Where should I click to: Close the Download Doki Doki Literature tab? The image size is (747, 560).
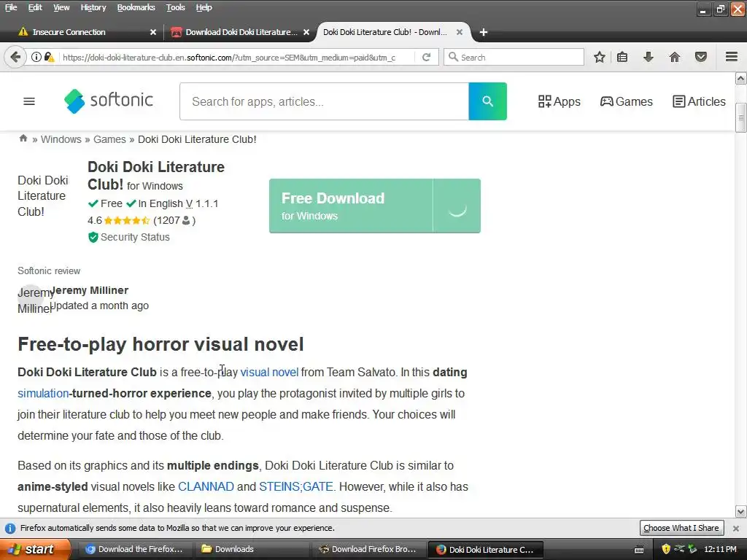tap(306, 32)
